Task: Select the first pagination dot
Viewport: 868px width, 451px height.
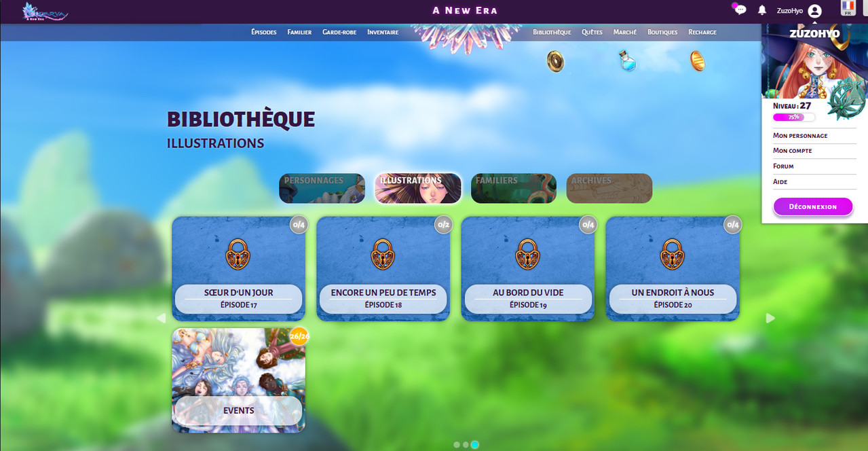Action: (456, 445)
